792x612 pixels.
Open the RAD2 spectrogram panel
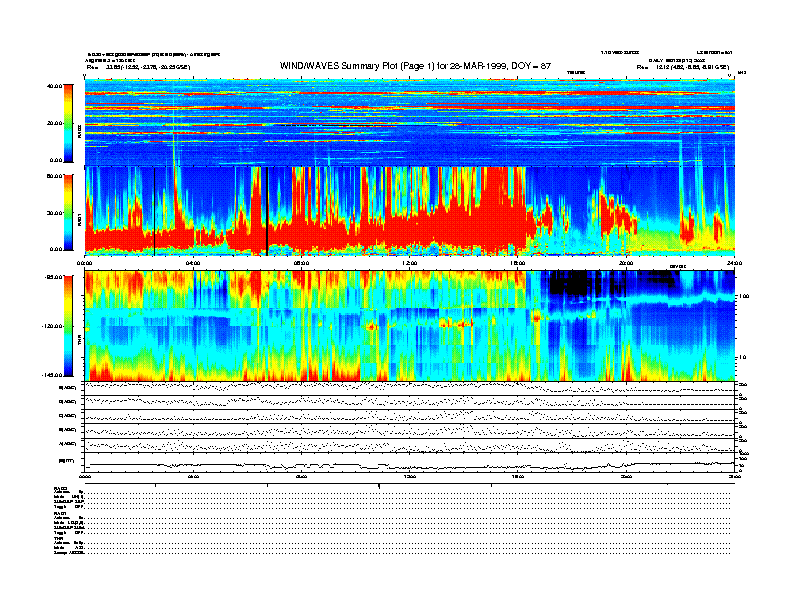(x=410, y=122)
